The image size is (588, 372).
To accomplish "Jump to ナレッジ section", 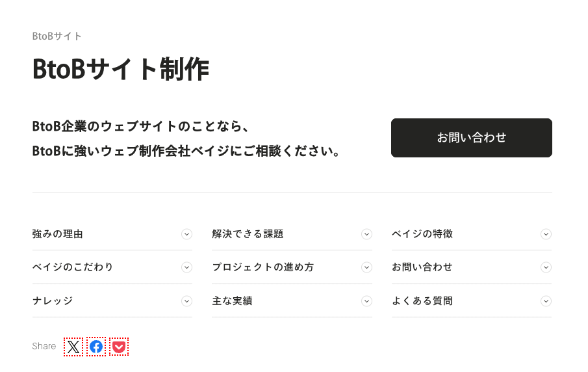I will point(53,301).
